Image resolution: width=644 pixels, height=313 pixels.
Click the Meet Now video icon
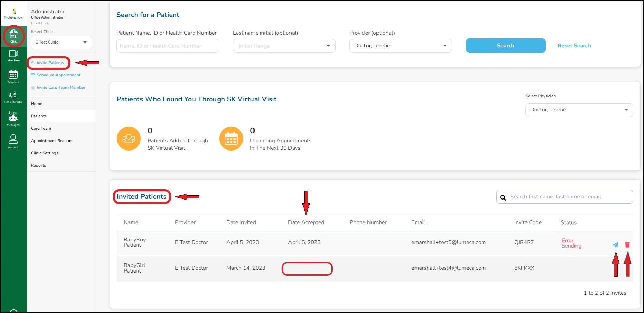coord(14,55)
